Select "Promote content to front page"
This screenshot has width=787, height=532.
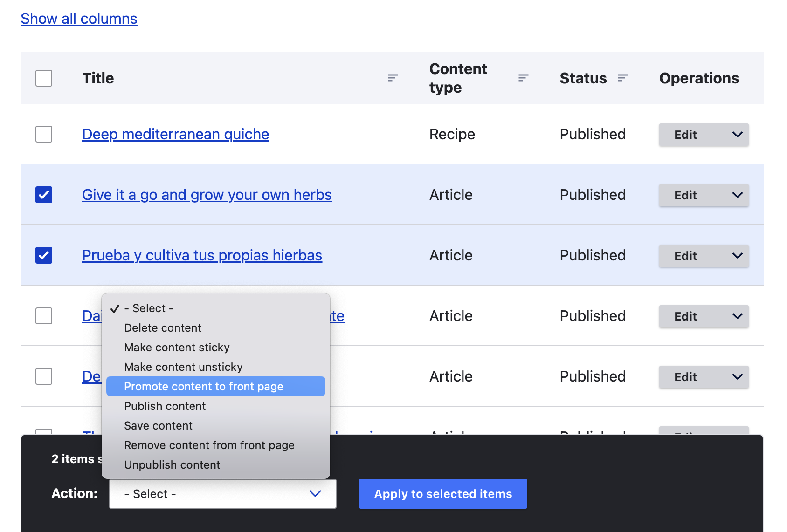(203, 386)
